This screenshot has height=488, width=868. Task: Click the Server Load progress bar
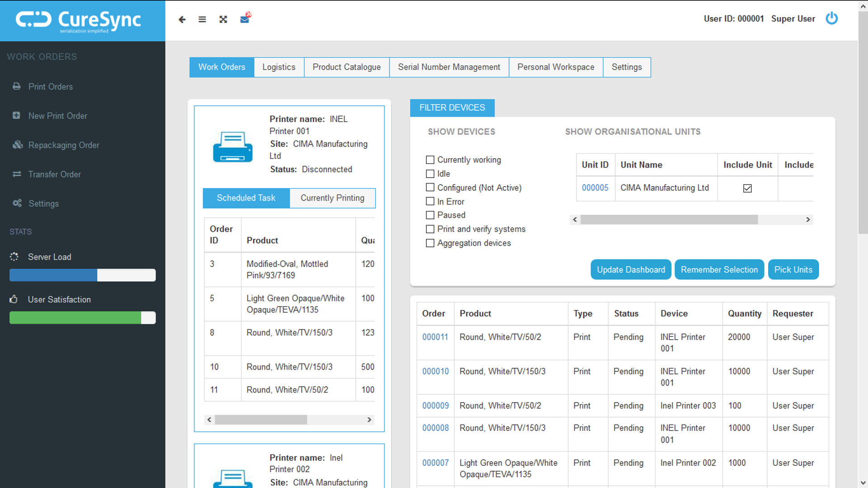(x=82, y=275)
